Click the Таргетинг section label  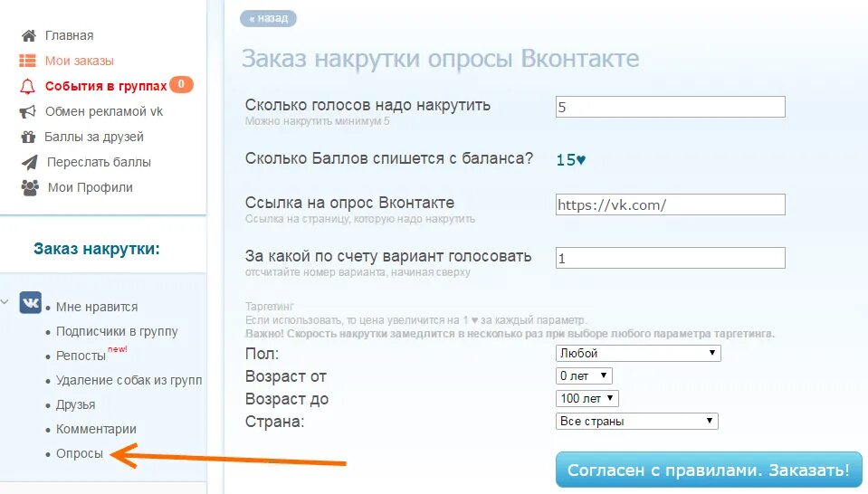(270, 307)
